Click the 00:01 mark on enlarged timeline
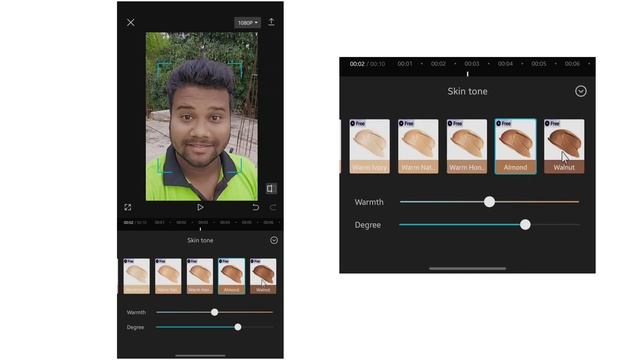640x360 pixels. point(404,64)
